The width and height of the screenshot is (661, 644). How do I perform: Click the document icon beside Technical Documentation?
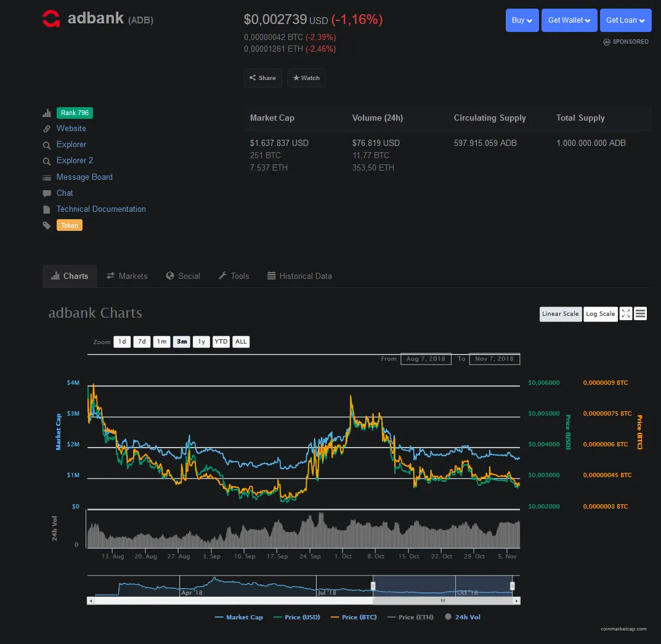[47, 209]
